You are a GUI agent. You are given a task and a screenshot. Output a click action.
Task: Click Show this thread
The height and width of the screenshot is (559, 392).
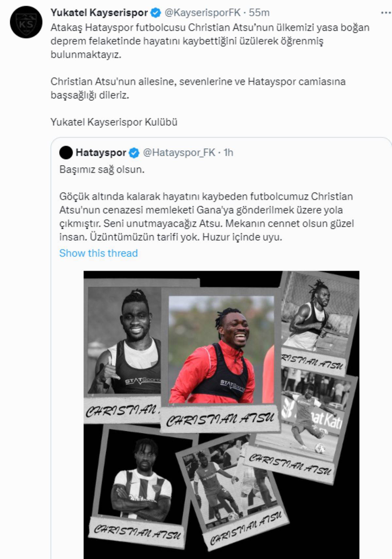tap(98, 253)
